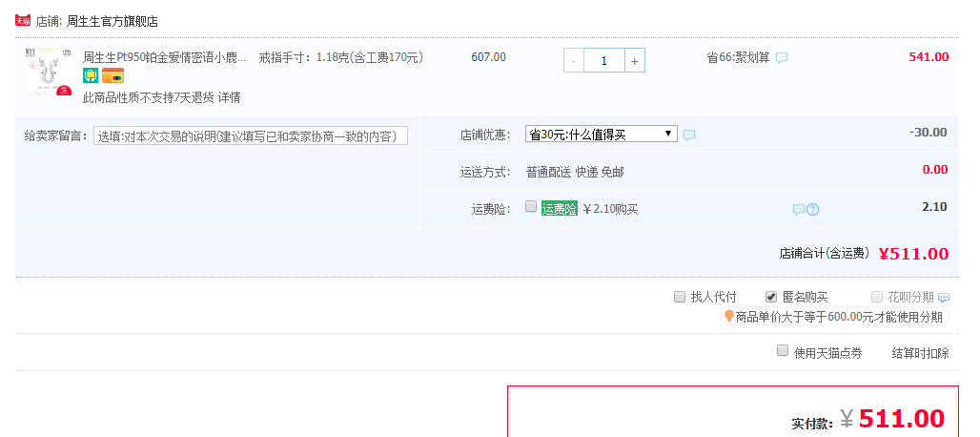Click the 详情 link about 7-day returns
This screenshot has height=437, width=980.
point(230,97)
